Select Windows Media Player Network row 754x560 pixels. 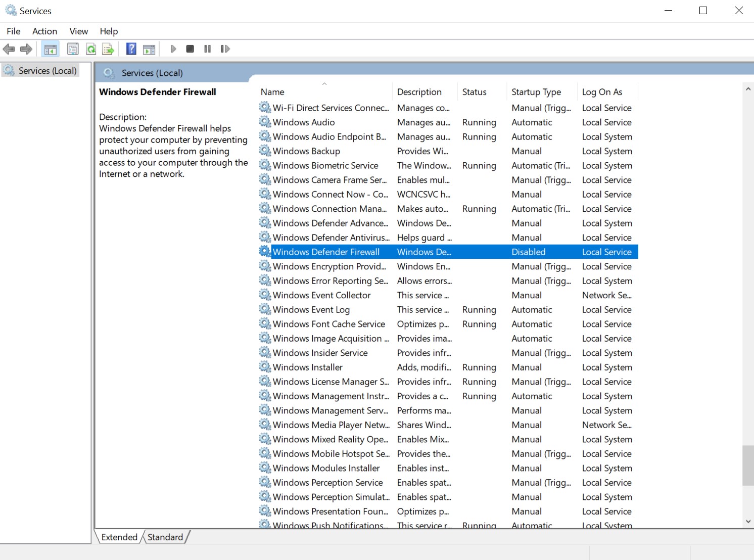pos(448,425)
